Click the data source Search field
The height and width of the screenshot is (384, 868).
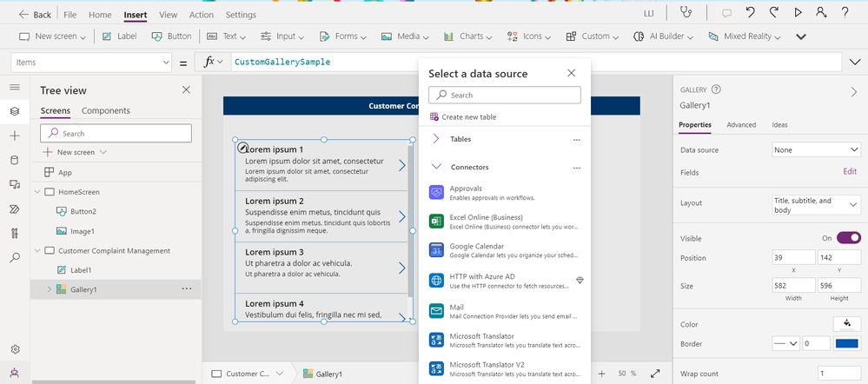click(504, 95)
